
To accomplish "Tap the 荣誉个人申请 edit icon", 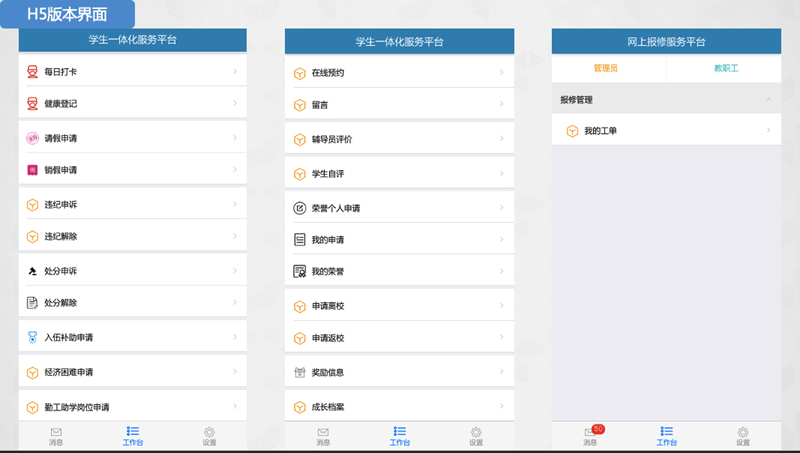I will (299, 208).
